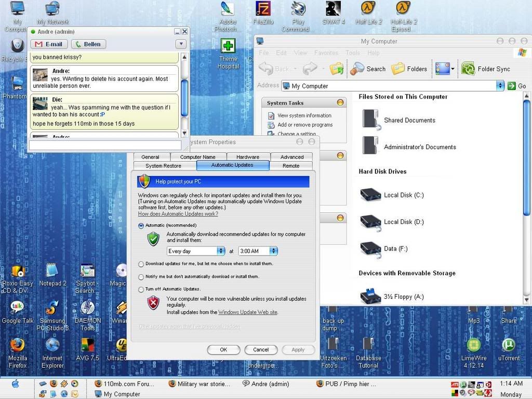This screenshot has width=532, height=399.
Task: Switch to 'Military war storie...' taskbar button
Action: point(200,384)
